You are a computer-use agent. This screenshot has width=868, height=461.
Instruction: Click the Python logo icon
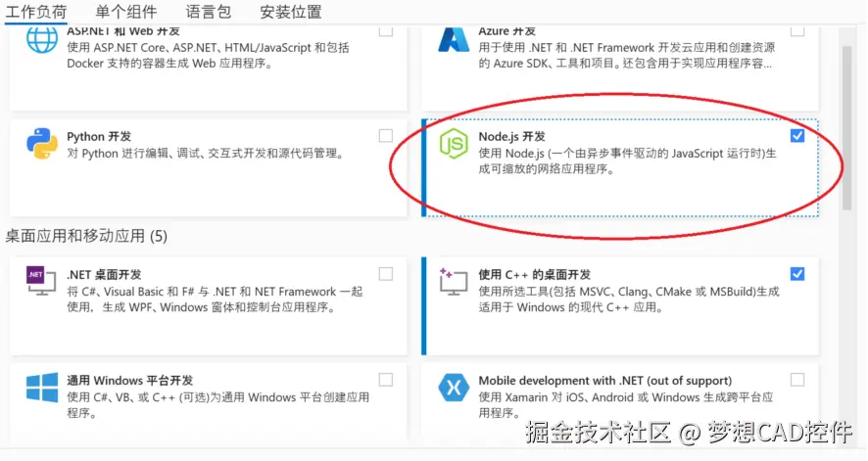42,144
